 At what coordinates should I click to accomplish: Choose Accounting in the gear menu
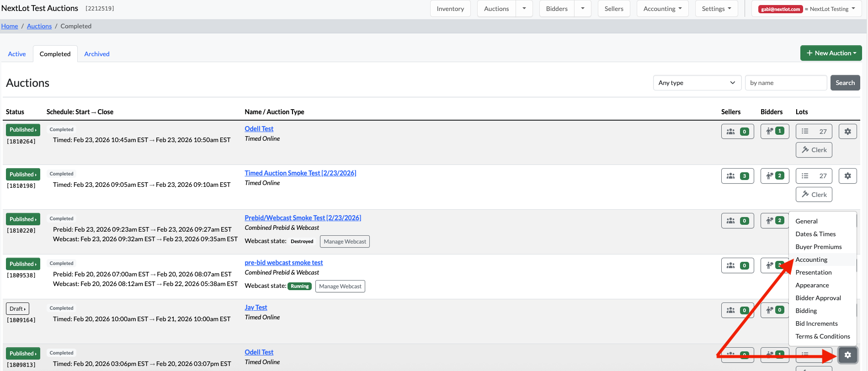(823, 260)
